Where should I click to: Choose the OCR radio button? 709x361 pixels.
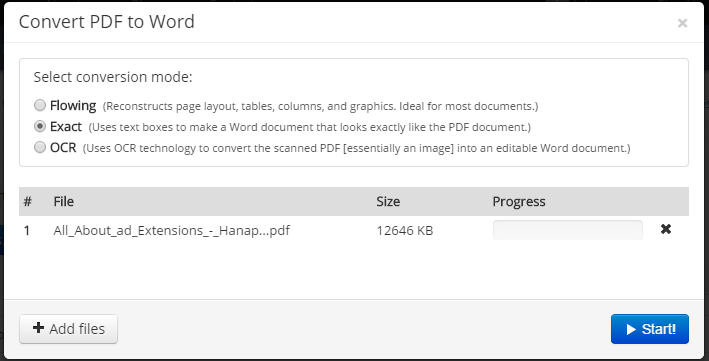pos(40,147)
